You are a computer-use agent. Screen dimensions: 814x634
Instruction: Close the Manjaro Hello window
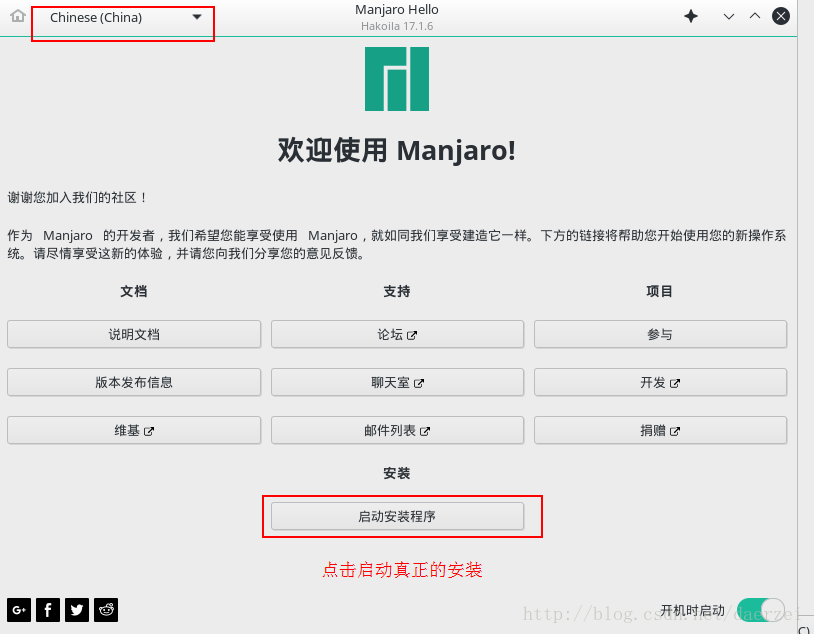[x=781, y=16]
